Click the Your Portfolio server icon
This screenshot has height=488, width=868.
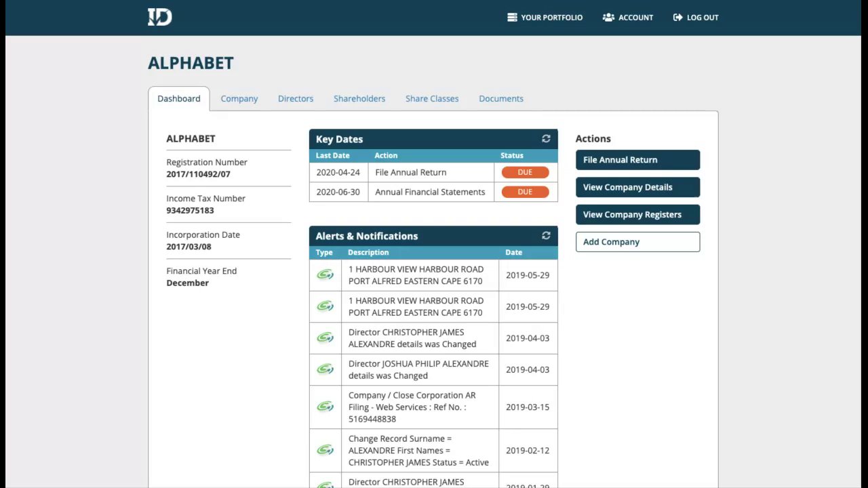(512, 18)
